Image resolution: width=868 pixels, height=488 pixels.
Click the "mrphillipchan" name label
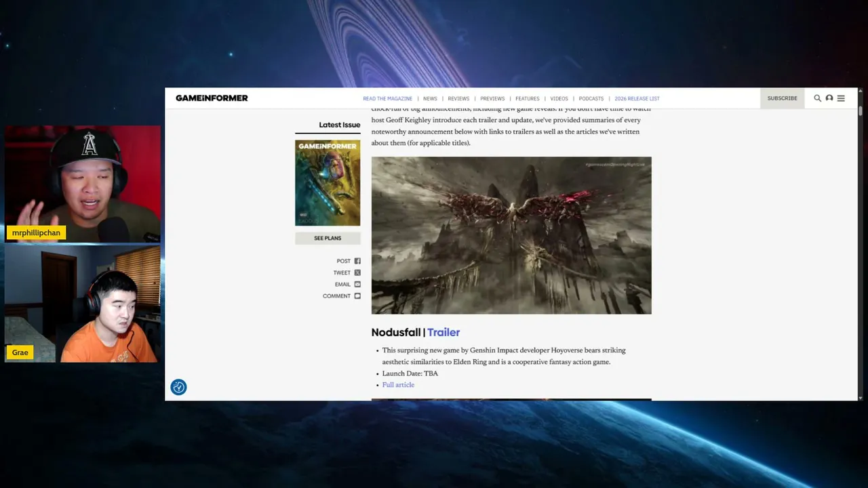click(36, 232)
